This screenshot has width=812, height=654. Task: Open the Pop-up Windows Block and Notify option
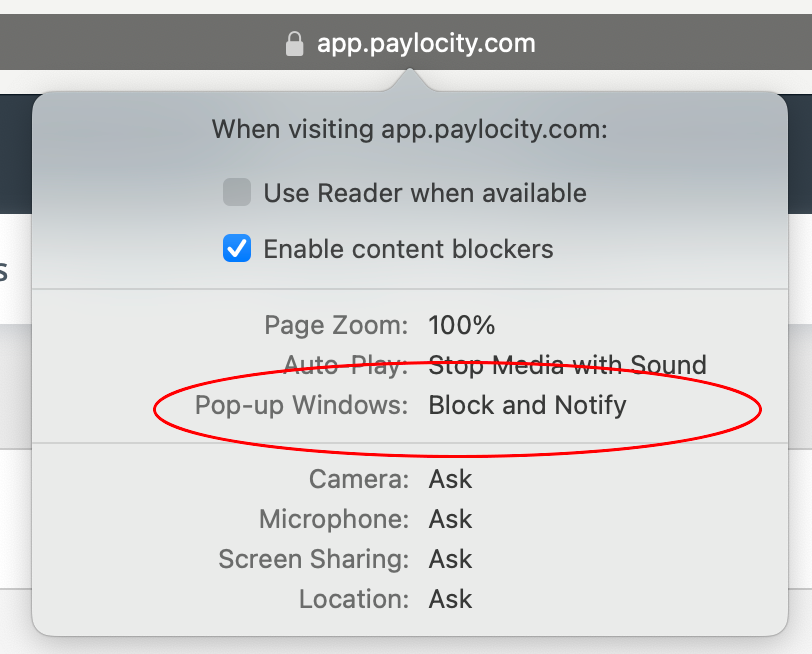[527, 406]
